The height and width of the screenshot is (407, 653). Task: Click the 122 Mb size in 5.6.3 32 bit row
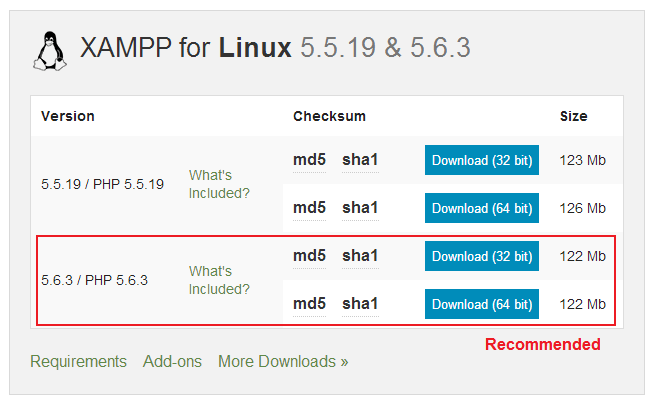pyautogui.click(x=582, y=256)
